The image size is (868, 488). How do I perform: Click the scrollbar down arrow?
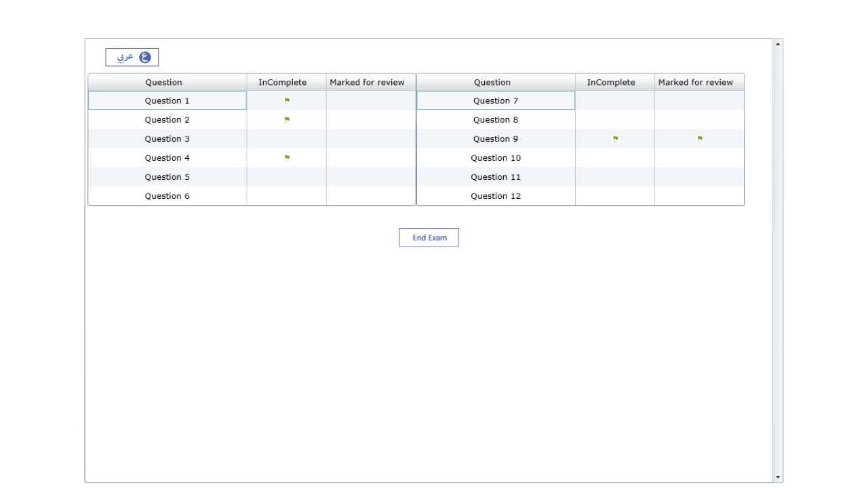pos(776,477)
